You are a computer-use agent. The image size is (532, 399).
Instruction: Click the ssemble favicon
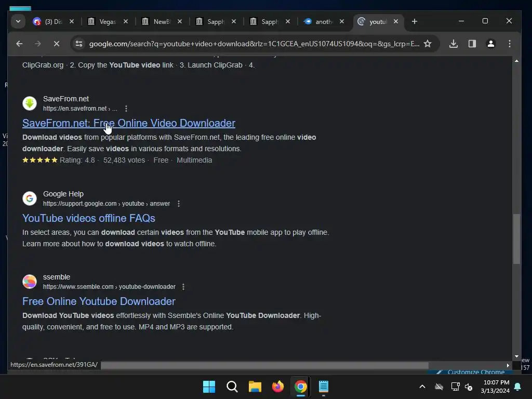[x=30, y=282]
